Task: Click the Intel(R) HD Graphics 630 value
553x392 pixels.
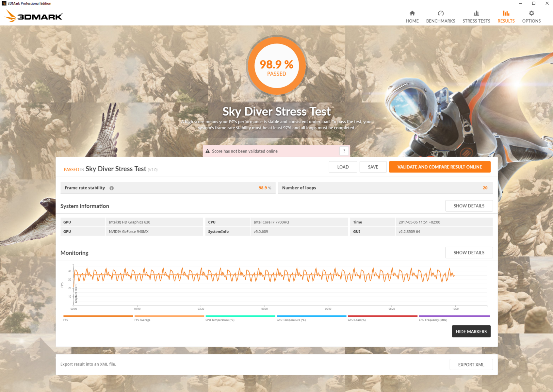Action: pyautogui.click(x=129, y=222)
